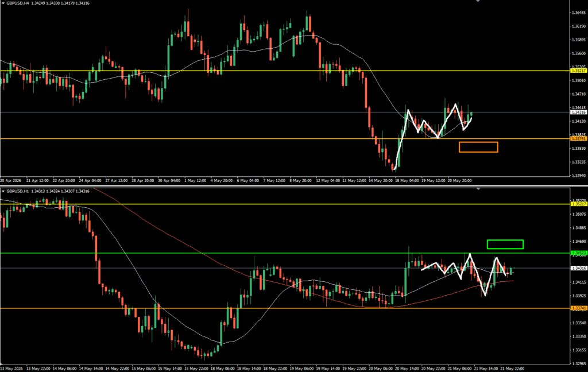Click price scale value 1.35010 on H4 chart
This screenshot has width=588, height=372.
[578, 80]
